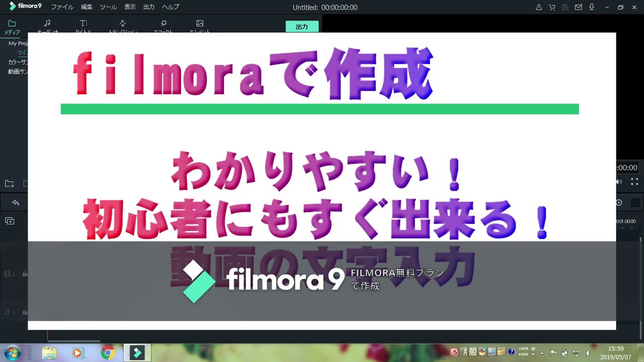Select My Project folder in media tree
This screenshot has height=362, width=644.
point(18,43)
